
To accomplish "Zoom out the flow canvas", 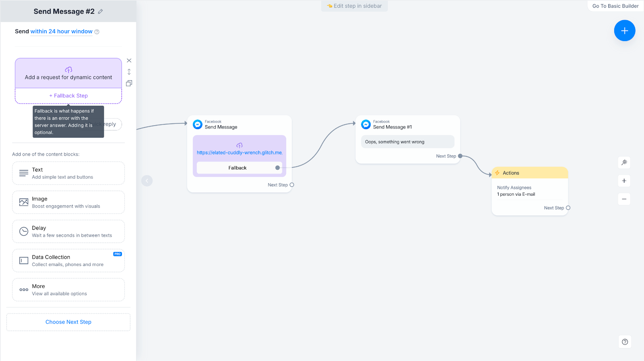I will [x=624, y=199].
